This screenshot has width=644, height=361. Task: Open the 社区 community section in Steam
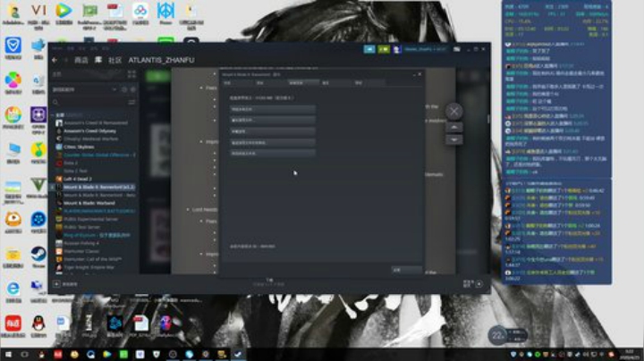tap(115, 60)
